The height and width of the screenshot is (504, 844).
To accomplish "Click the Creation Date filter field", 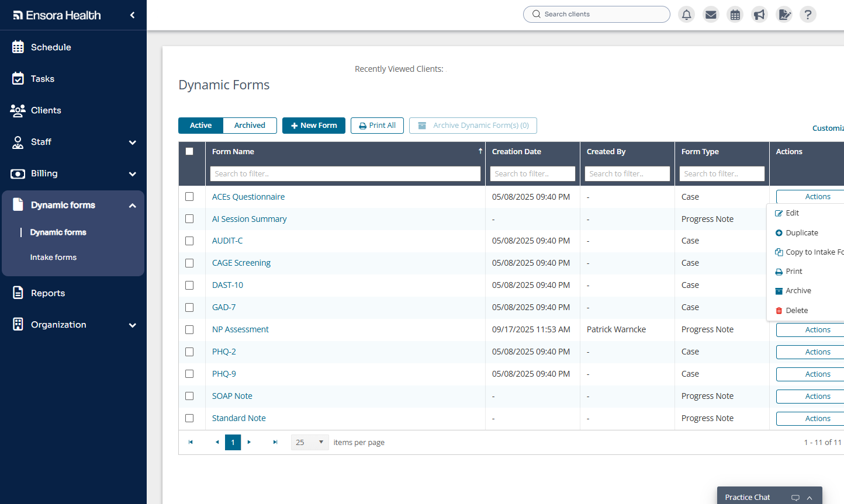I will (532, 173).
